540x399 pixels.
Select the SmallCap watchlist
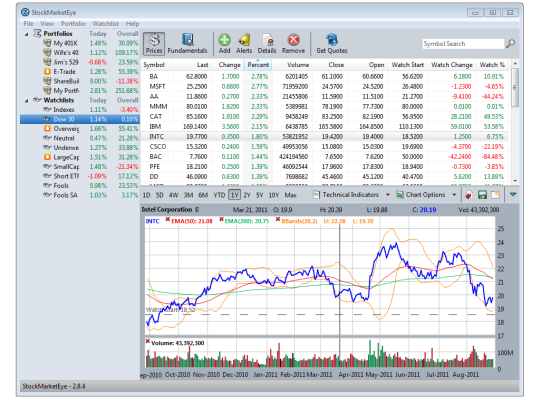coord(66,167)
